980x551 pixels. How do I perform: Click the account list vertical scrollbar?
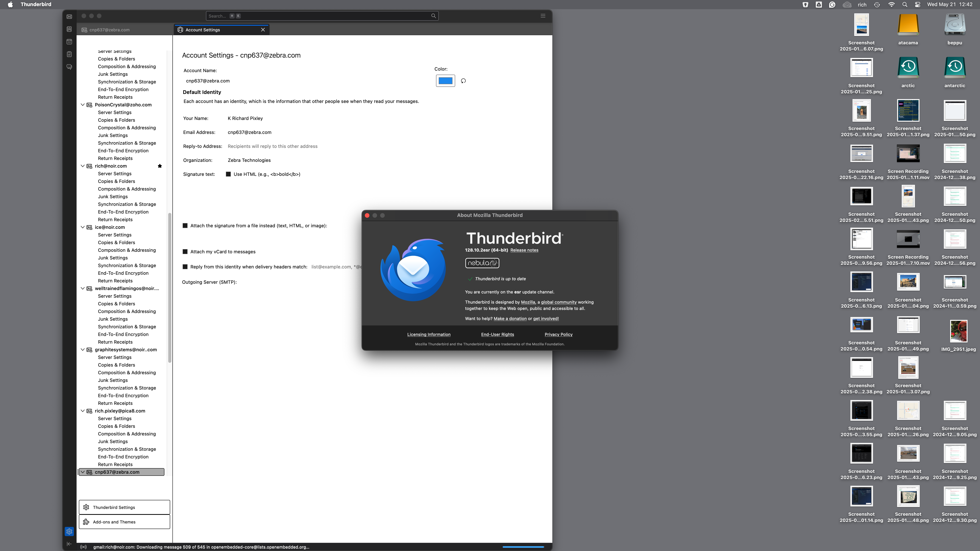(x=170, y=288)
